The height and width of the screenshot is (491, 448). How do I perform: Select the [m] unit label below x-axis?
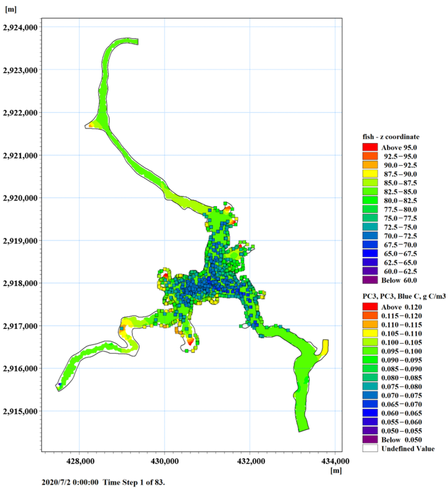click(336, 471)
